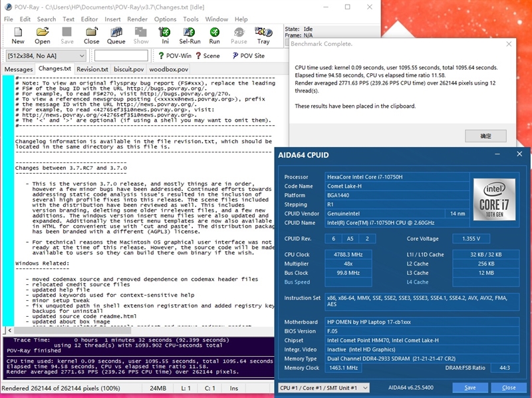
Task: Open the Render menu
Action: (137, 19)
